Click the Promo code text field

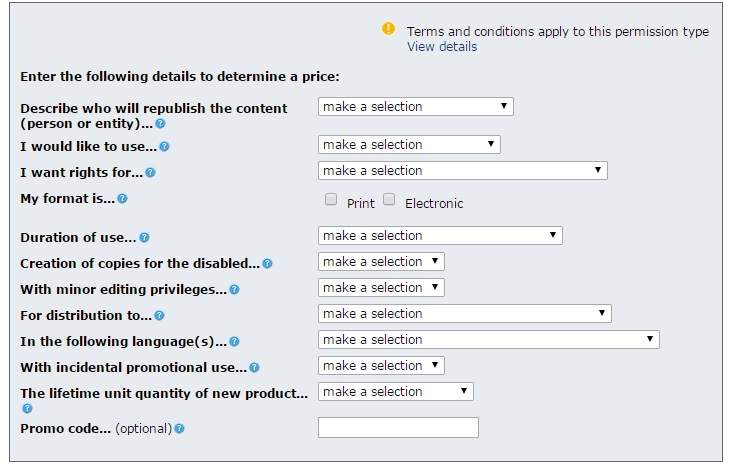point(398,428)
